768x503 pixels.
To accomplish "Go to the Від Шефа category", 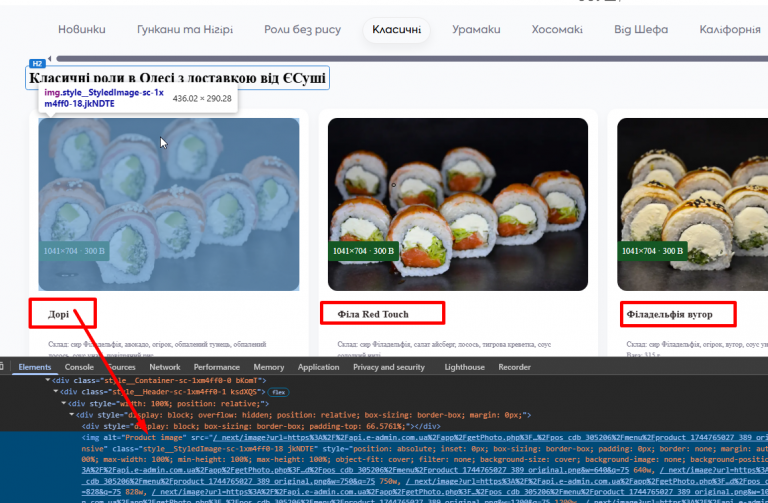I will coord(641,29).
